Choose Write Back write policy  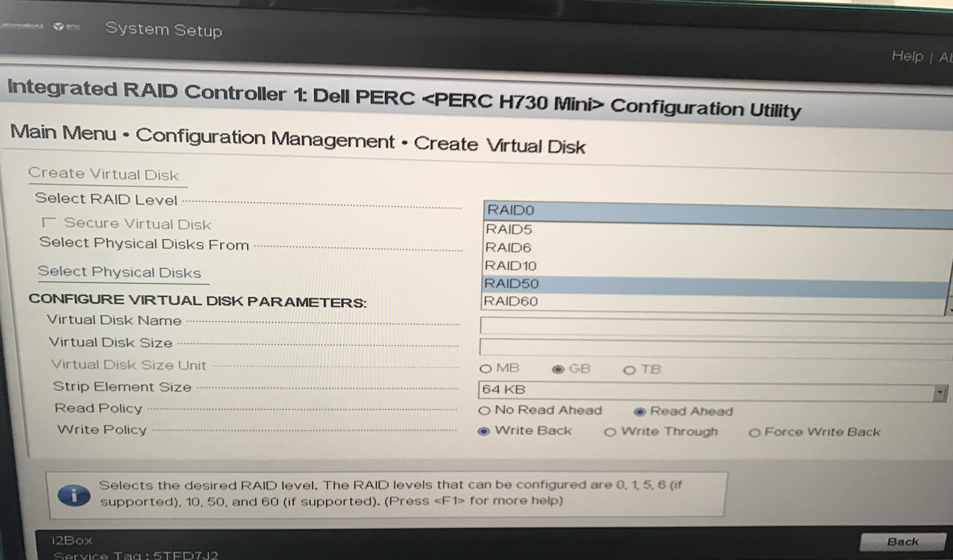click(x=483, y=431)
